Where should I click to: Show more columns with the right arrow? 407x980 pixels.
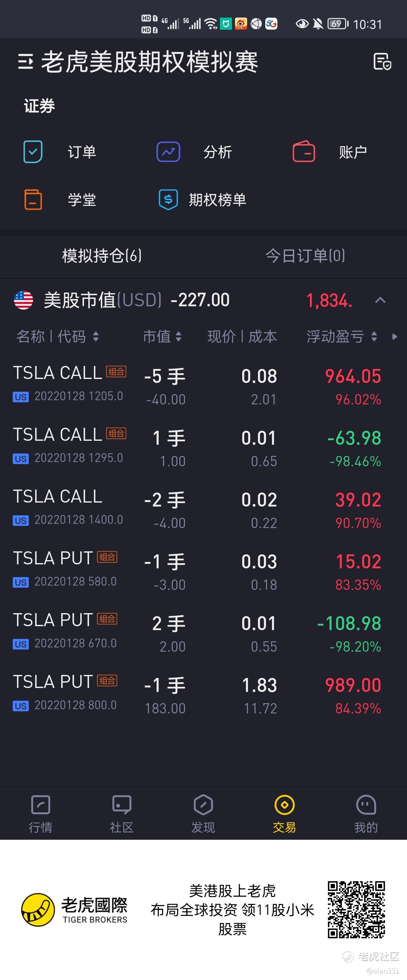point(395,336)
